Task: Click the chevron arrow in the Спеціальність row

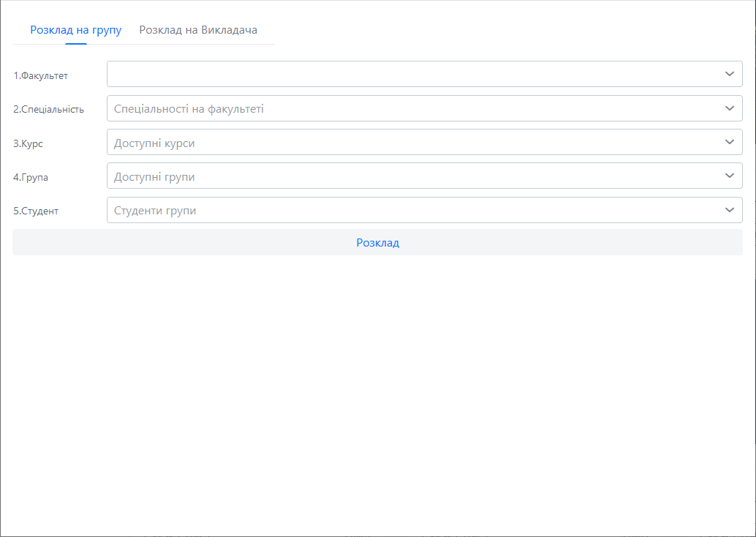Action: [729, 108]
